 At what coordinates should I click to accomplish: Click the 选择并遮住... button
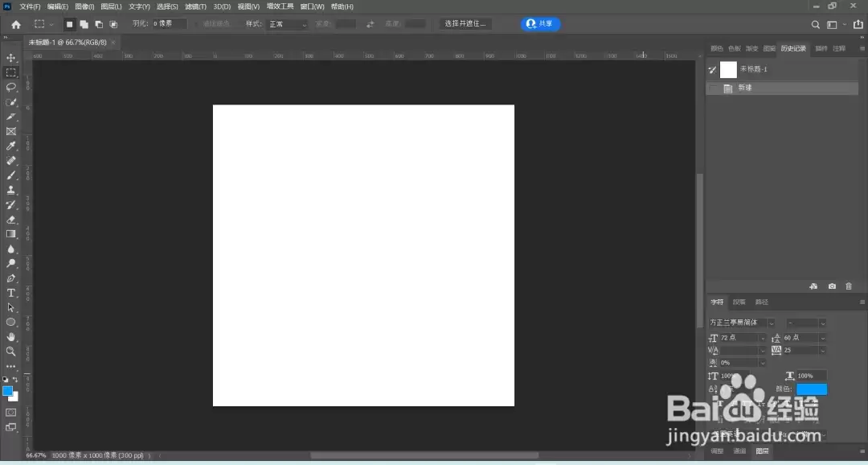tap(465, 24)
